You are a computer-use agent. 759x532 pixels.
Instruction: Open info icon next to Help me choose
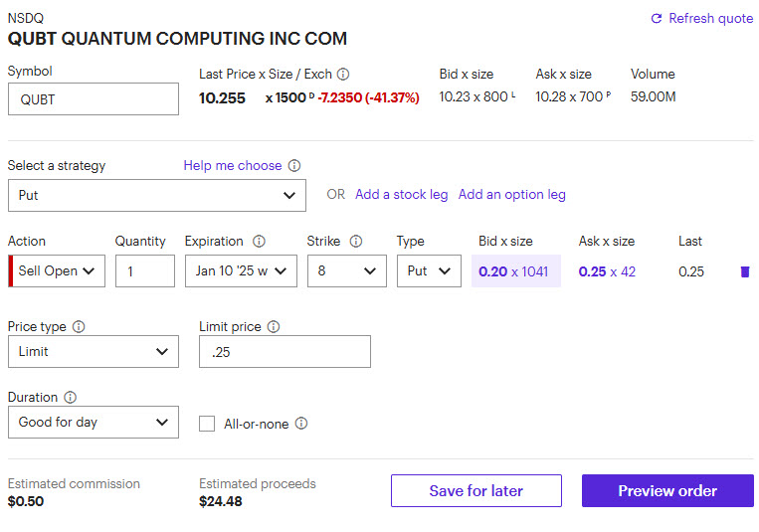(x=294, y=166)
